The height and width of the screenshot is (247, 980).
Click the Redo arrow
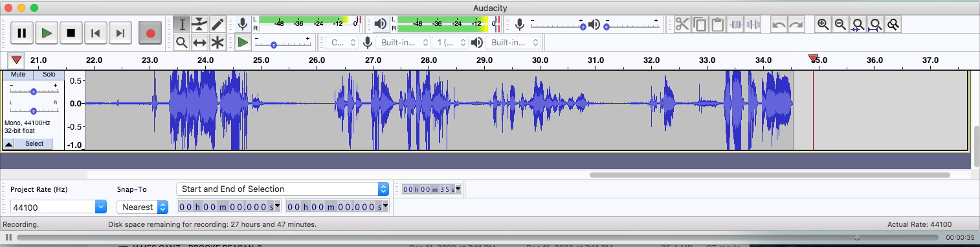point(796,25)
